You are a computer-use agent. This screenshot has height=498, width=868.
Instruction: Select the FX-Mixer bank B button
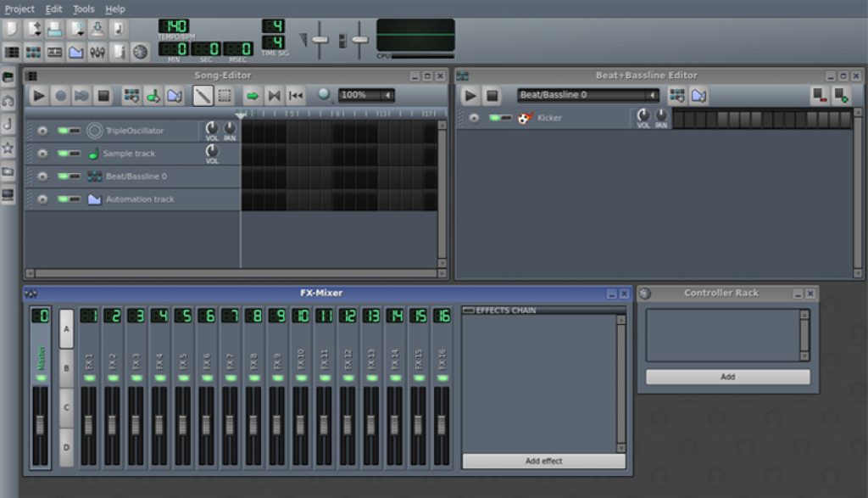[x=66, y=368]
